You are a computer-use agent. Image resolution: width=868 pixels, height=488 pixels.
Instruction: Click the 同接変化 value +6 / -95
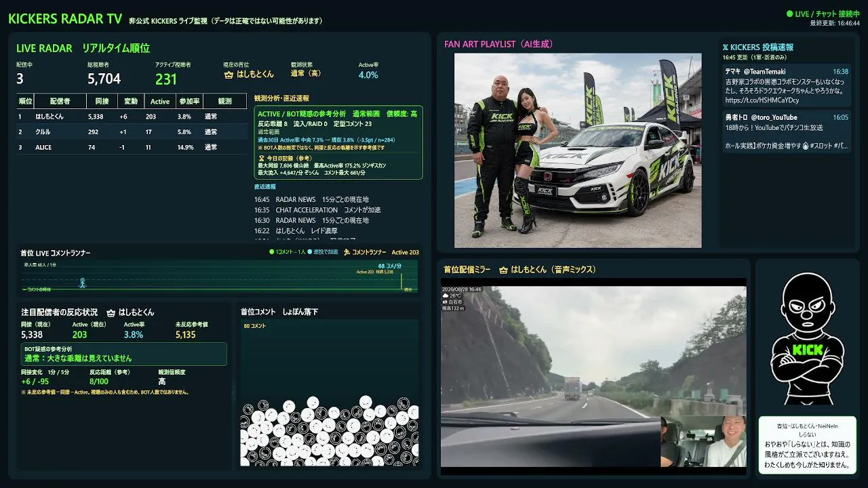click(x=35, y=382)
